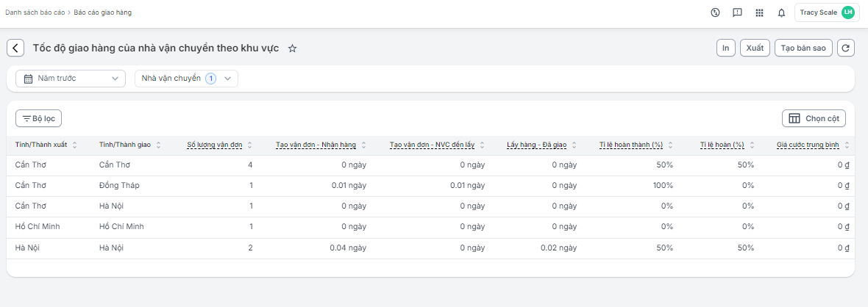
Task: Click the back arrow button
Action: [15, 48]
